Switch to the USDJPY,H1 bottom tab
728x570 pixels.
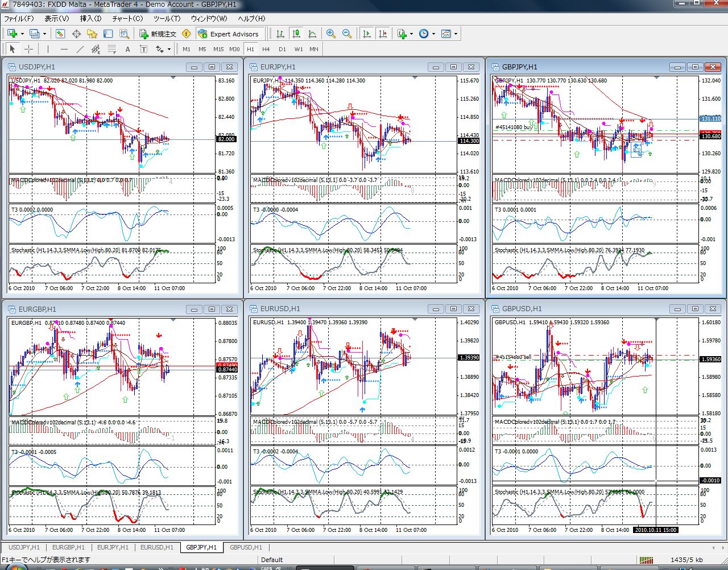tap(24, 547)
